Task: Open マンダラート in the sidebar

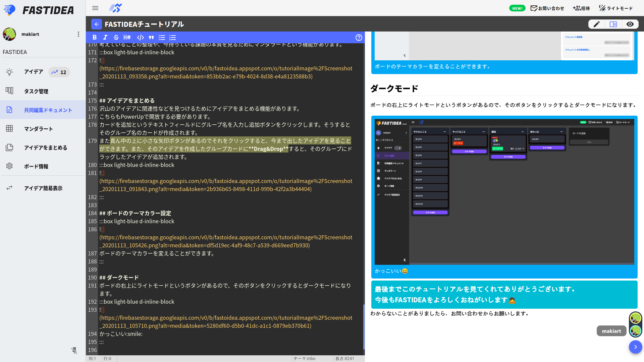Action: click(38, 129)
